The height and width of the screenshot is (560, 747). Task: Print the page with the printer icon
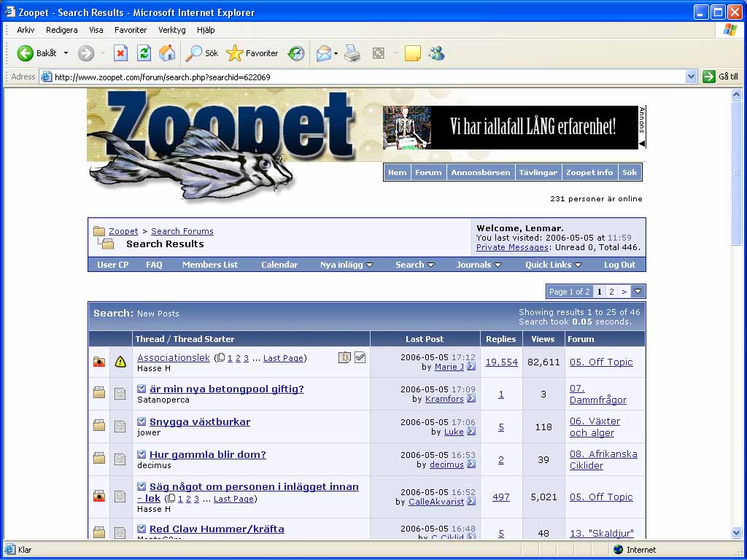click(352, 53)
